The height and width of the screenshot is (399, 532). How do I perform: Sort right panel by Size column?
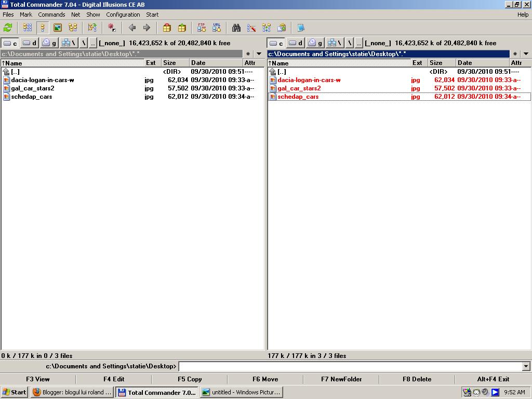(x=442, y=63)
